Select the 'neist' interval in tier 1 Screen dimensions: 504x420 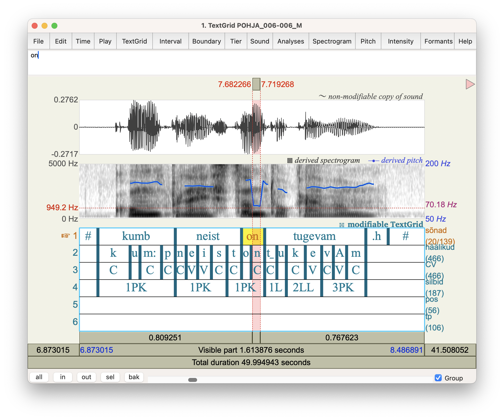point(208,236)
